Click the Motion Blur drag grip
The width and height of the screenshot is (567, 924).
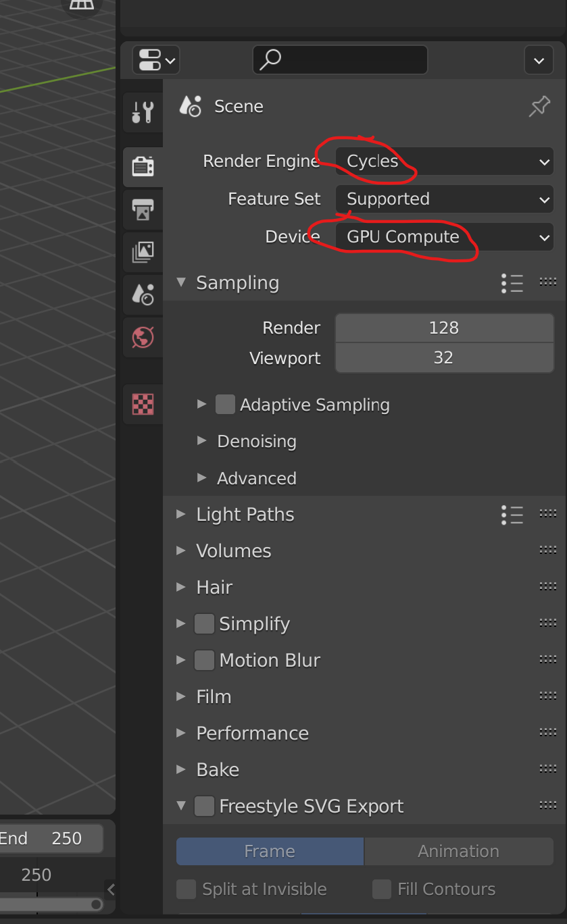click(x=547, y=660)
